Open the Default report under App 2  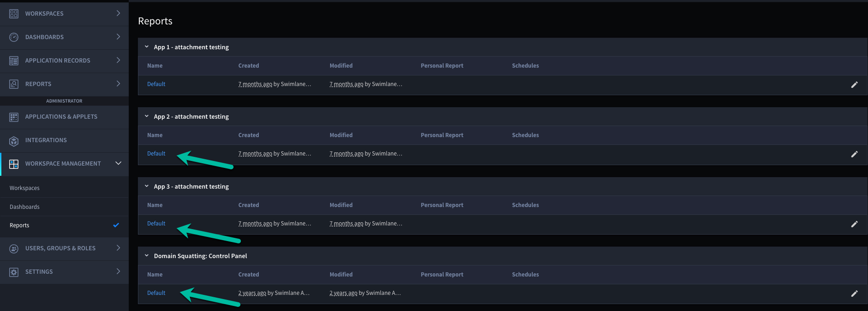click(156, 154)
